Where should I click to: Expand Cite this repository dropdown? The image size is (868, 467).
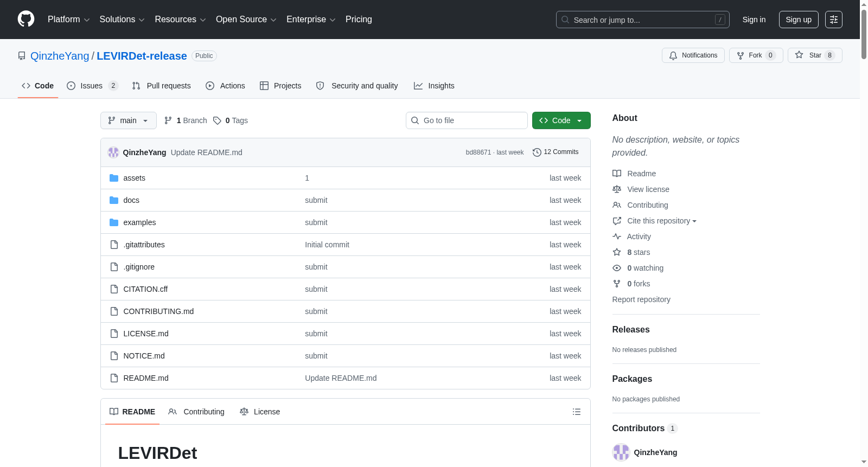[x=662, y=221]
